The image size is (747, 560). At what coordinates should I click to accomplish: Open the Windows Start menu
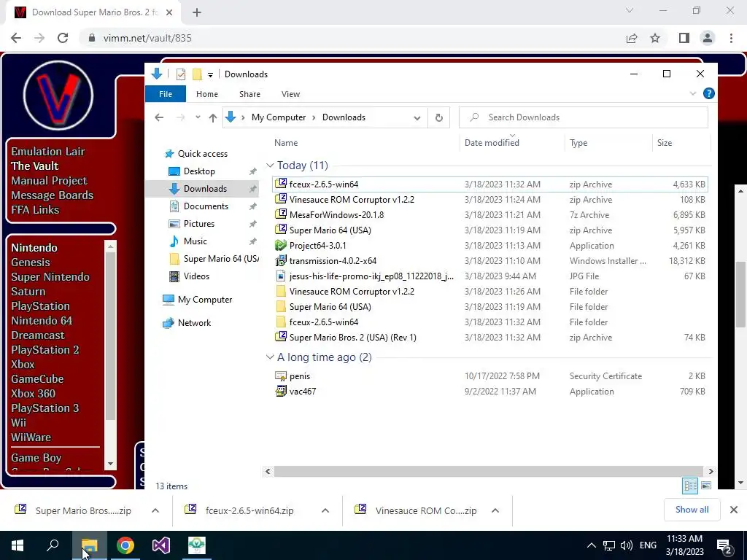(18, 545)
